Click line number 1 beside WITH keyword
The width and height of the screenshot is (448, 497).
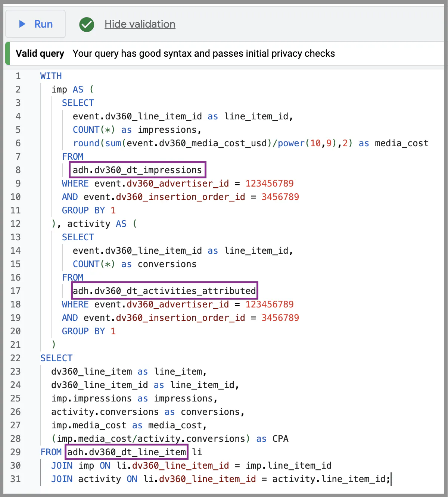pyautogui.click(x=18, y=76)
